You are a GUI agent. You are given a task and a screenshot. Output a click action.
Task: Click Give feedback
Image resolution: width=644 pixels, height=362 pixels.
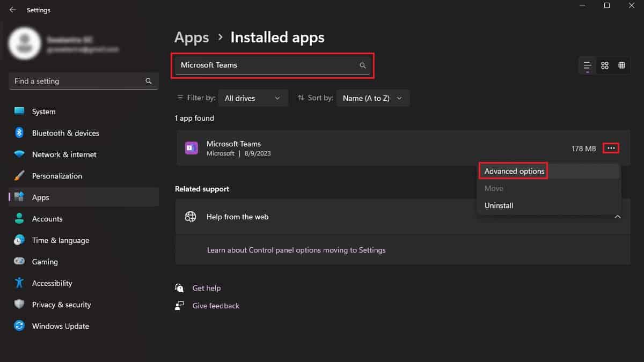pos(215,306)
